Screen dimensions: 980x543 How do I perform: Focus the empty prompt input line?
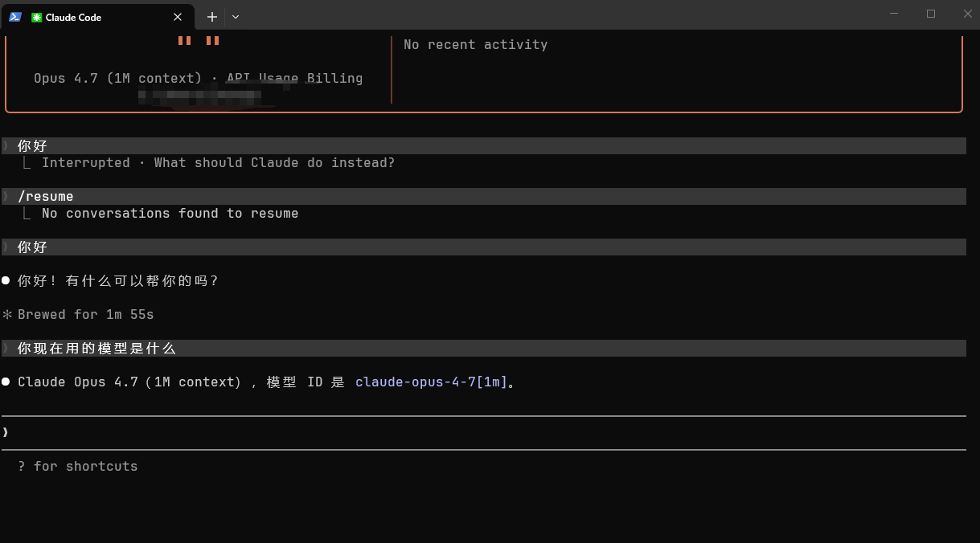[x=484, y=432]
